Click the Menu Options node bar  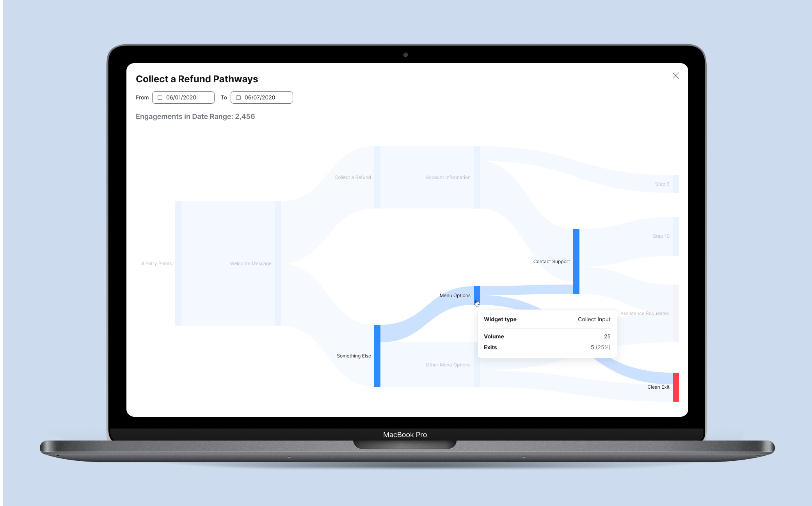[476, 293]
